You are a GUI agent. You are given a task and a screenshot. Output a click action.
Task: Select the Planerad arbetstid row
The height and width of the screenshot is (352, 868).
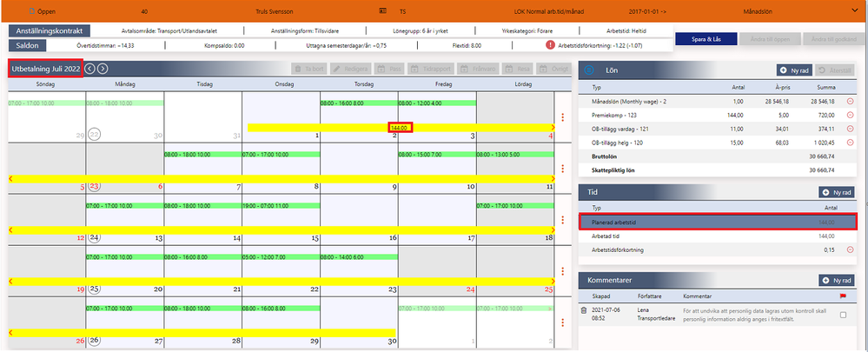[x=718, y=222]
